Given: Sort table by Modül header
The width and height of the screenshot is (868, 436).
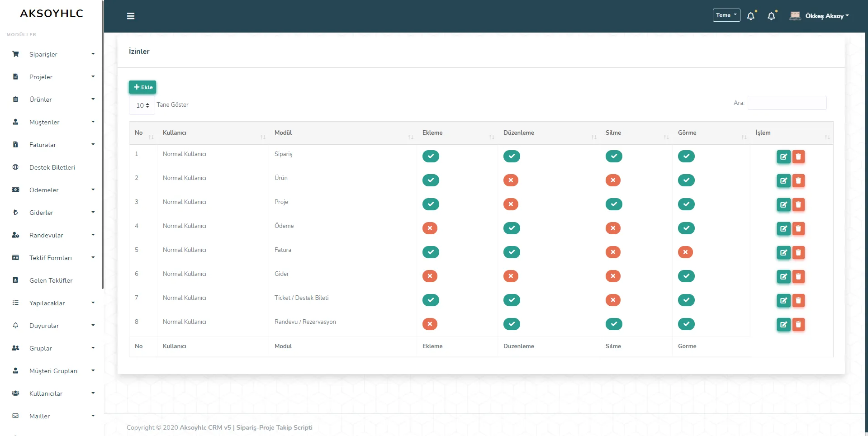Looking at the screenshot, I should click(342, 133).
